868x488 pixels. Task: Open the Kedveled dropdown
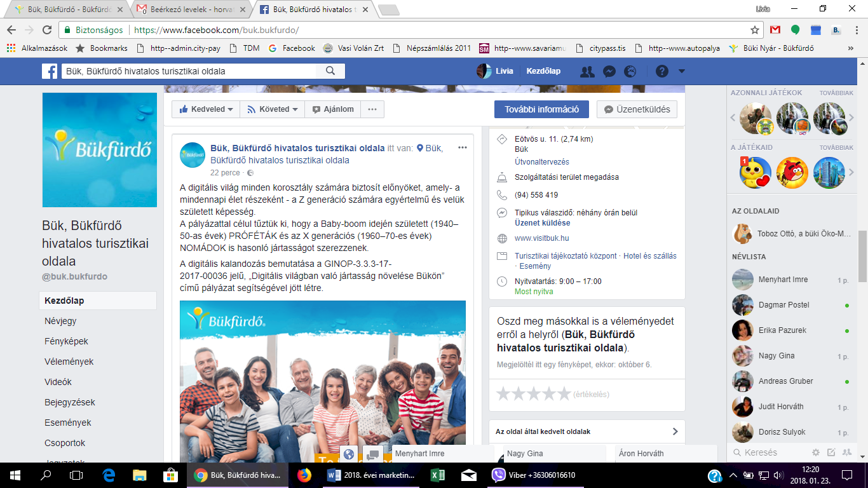point(206,109)
